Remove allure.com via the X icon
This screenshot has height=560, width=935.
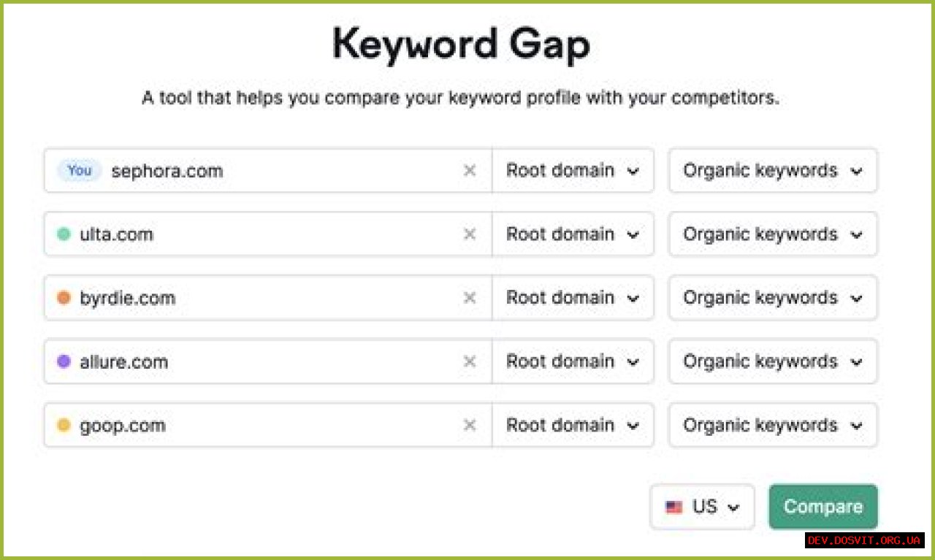tap(470, 361)
